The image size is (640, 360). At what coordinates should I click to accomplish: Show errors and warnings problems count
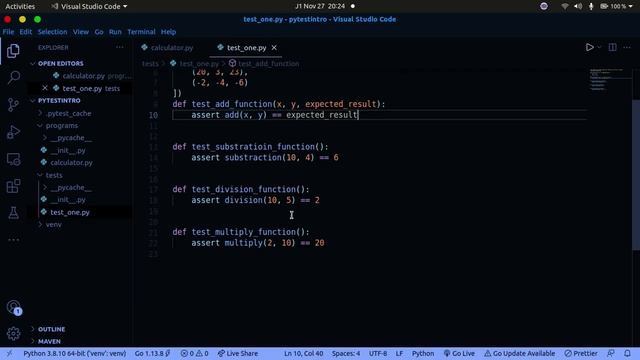[194, 353]
